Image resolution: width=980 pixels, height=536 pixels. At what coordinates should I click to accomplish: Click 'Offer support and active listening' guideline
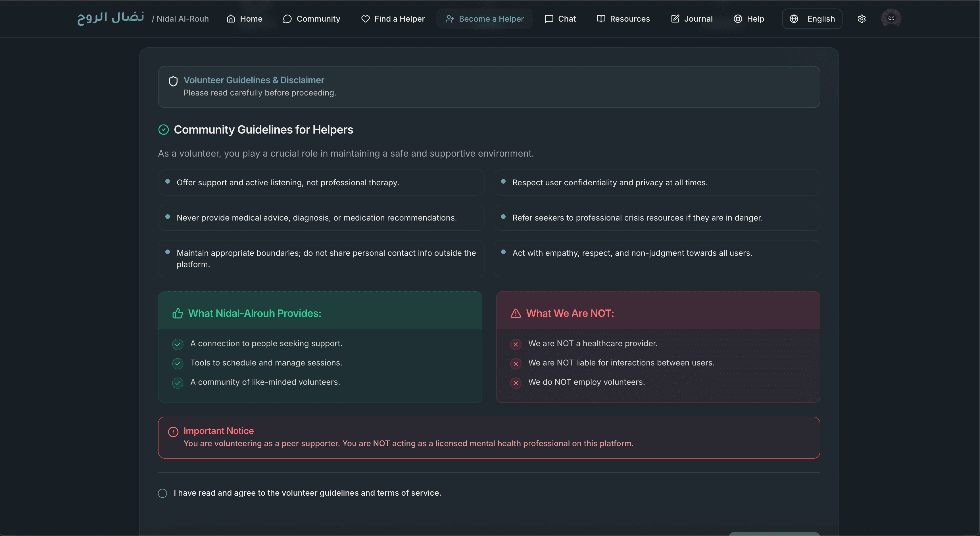pos(321,183)
